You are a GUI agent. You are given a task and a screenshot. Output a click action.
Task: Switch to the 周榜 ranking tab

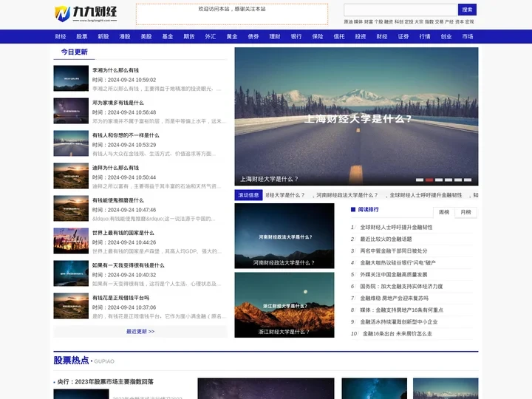[444, 212]
